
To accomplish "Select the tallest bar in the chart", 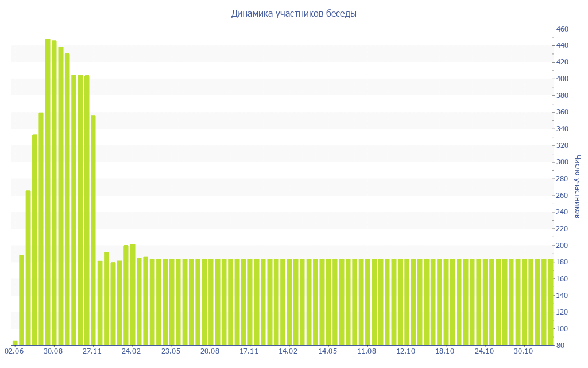I will pos(48,191).
